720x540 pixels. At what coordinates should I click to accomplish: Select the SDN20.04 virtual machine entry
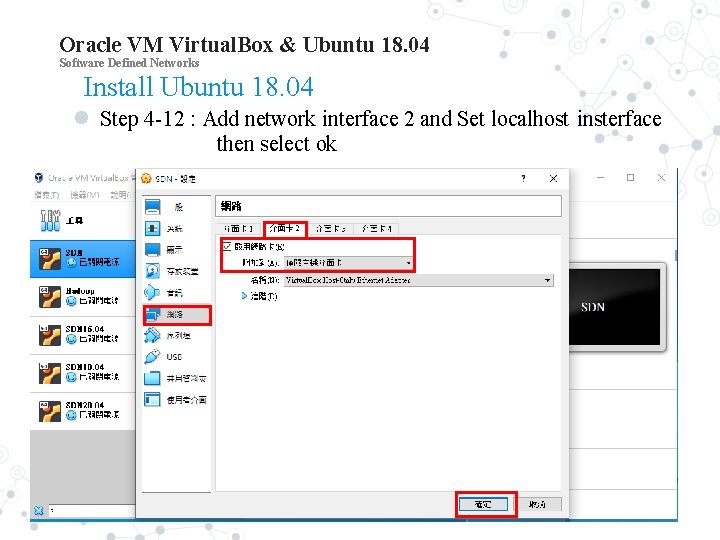[x=83, y=411]
